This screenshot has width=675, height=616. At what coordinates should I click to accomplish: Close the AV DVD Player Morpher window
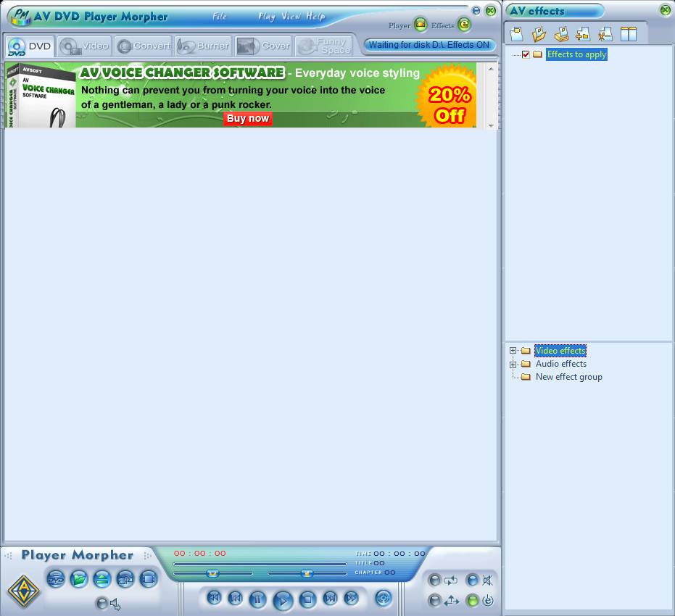pos(491,11)
